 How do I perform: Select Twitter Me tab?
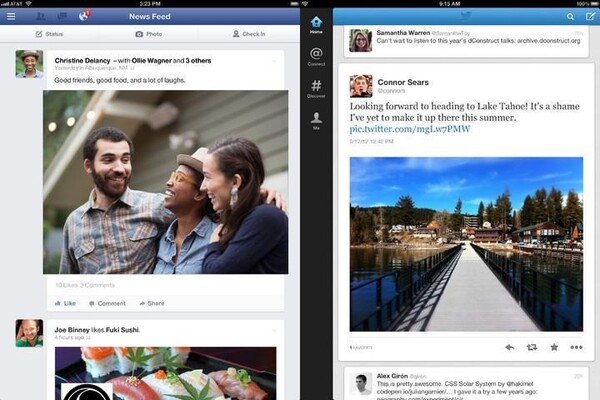click(x=316, y=121)
